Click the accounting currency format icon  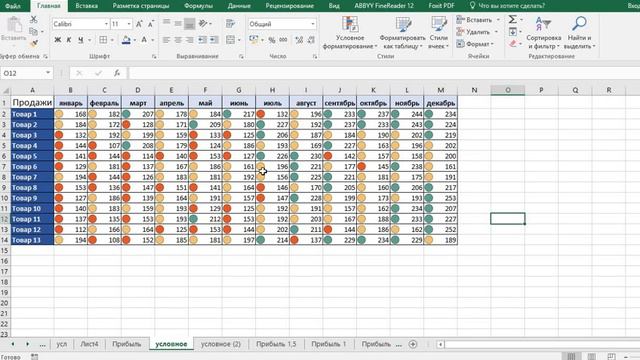point(253,40)
